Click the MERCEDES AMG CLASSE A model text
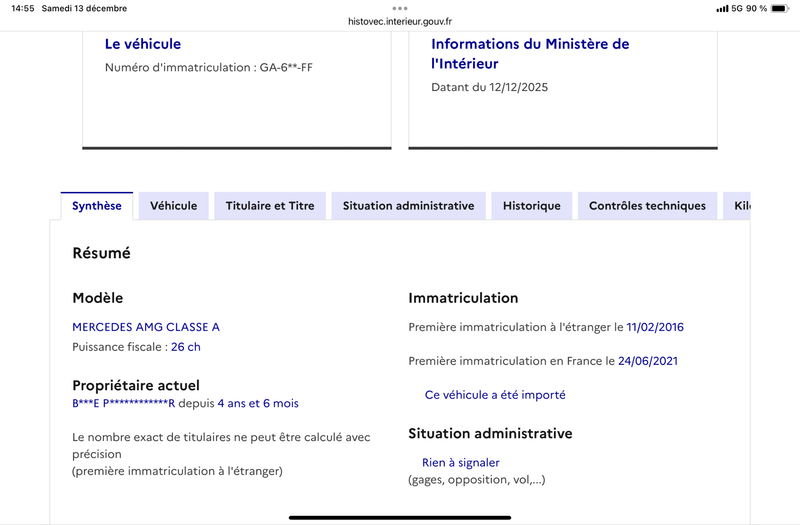The height and width of the screenshot is (525, 800). [x=146, y=327]
